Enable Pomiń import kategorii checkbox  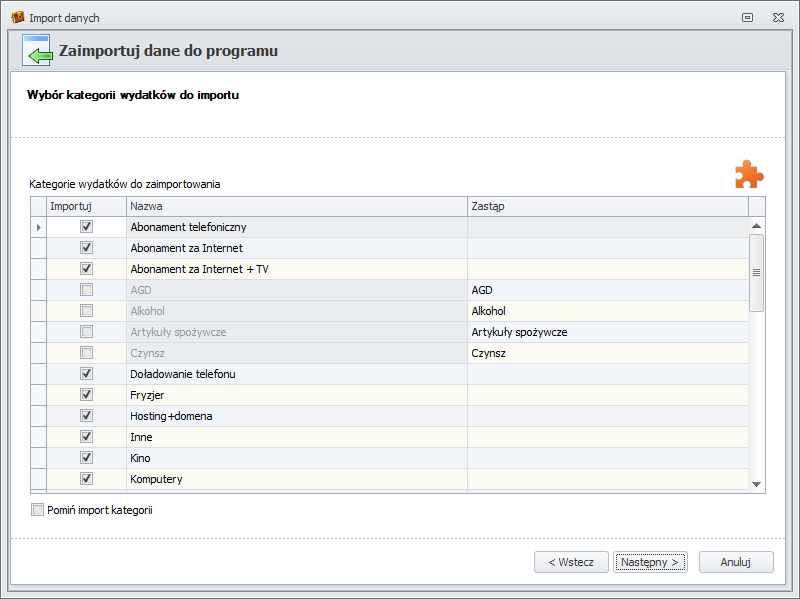38,510
